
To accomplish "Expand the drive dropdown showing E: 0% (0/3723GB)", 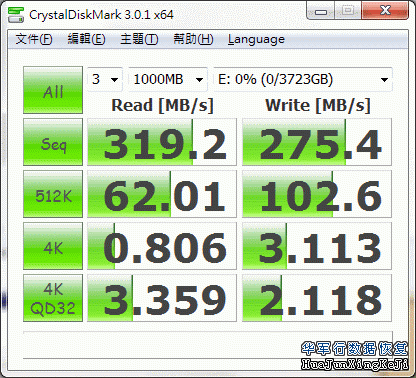I will click(303, 79).
